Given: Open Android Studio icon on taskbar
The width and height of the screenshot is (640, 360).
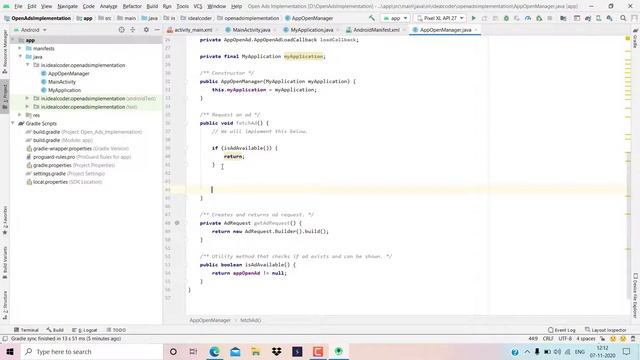Looking at the screenshot, I should point(339,351).
